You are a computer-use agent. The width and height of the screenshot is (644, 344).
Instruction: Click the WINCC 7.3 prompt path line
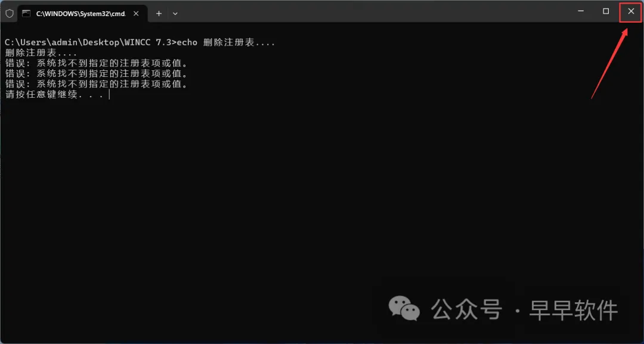pos(140,43)
